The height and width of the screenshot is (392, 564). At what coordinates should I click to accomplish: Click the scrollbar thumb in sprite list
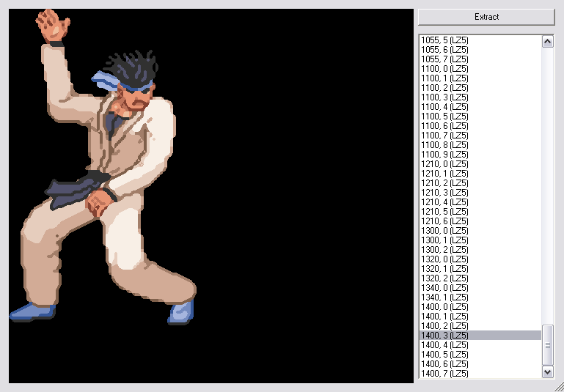(547, 344)
